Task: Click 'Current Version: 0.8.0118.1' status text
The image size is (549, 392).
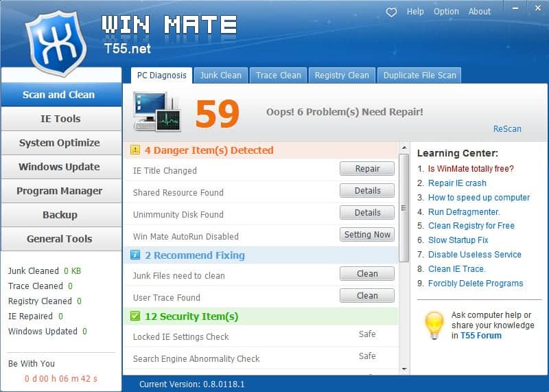Action: pyautogui.click(x=192, y=384)
